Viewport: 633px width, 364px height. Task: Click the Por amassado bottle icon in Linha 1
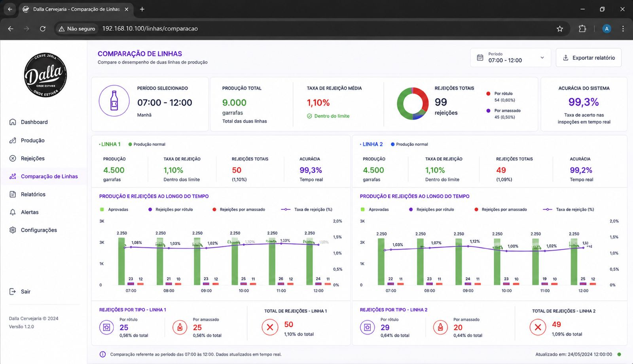pos(180,327)
